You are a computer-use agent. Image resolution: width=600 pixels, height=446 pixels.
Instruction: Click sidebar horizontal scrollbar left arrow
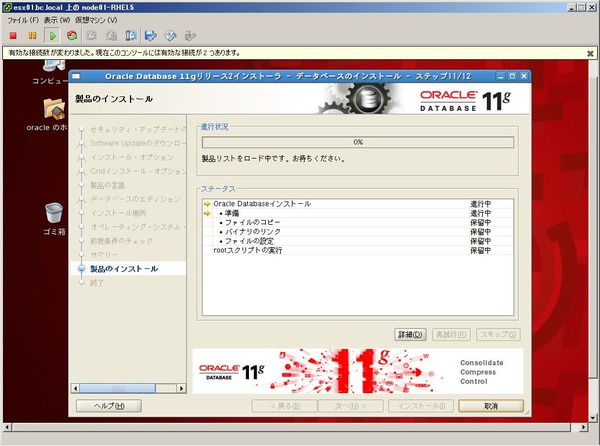pos(75,388)
